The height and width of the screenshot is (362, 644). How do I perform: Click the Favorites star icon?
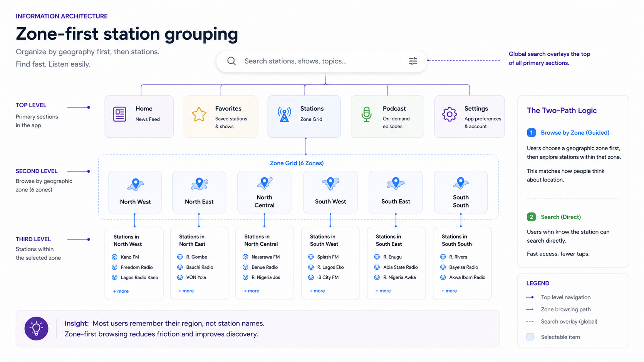point(199,114)
